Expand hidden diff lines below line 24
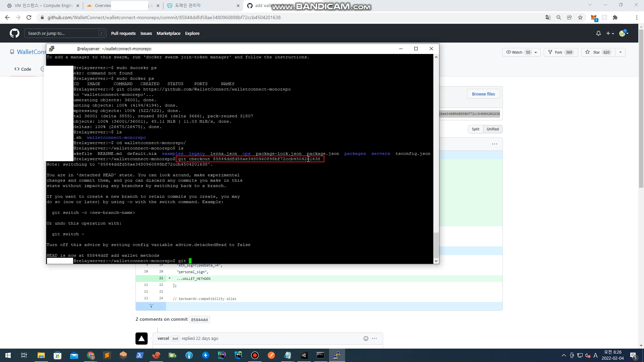The width and height of the screenshot is (644, 362). coord(151,306)
